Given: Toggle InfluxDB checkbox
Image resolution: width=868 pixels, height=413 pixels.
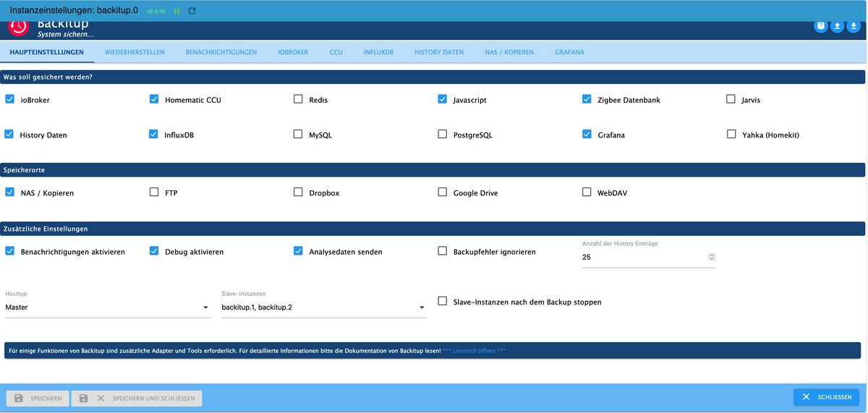Looking at the screenshot, I should point(154,134).
